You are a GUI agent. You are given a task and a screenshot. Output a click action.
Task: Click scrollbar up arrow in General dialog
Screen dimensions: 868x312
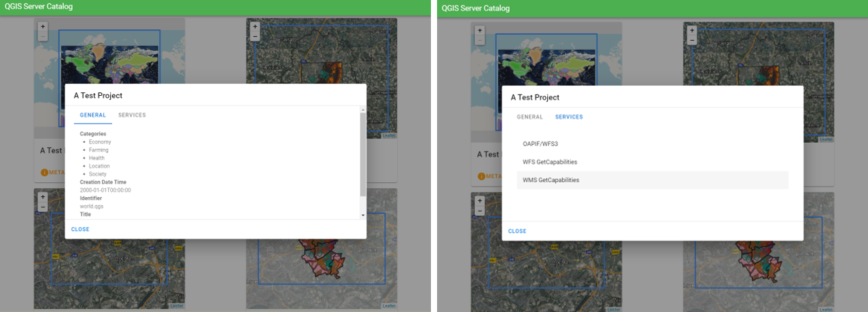tap(362, 109)
